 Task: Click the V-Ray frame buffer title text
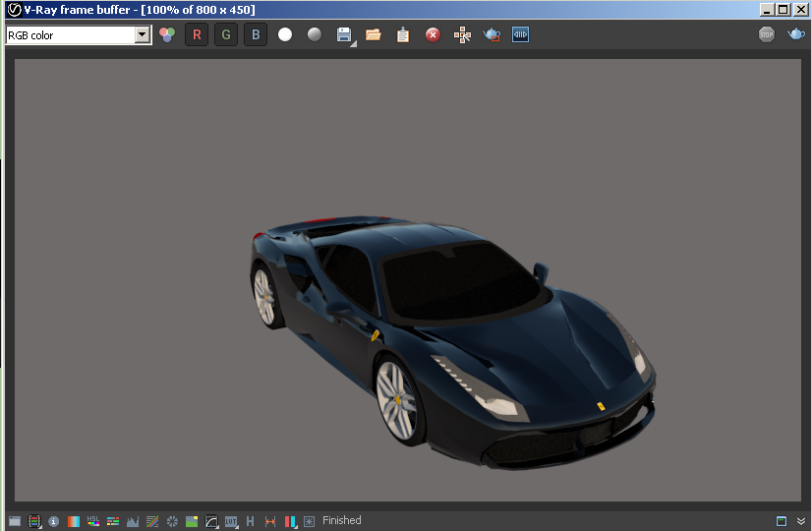click(x=140, y=9)
